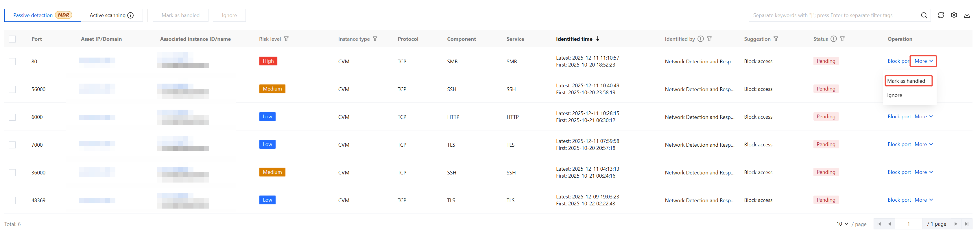
Task: Check the select-all header checkbox
Action: pyautogui.click(x=12, y=39)
